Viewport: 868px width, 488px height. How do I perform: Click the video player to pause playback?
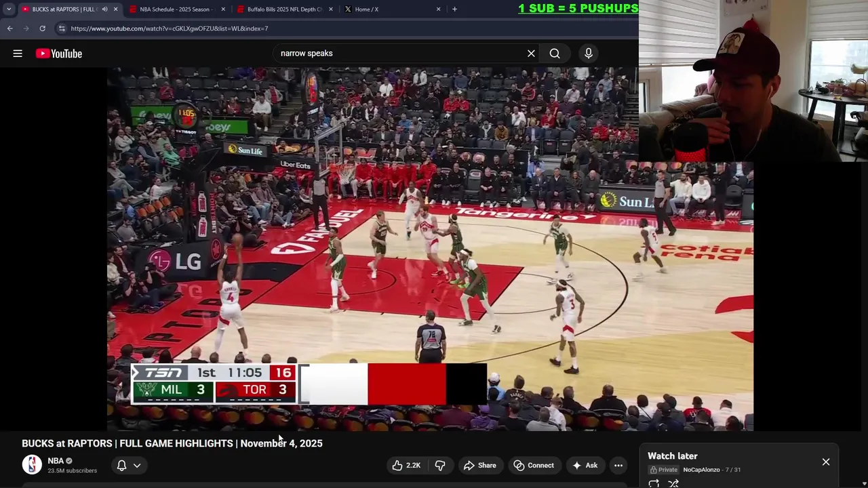tap(430, 248)
